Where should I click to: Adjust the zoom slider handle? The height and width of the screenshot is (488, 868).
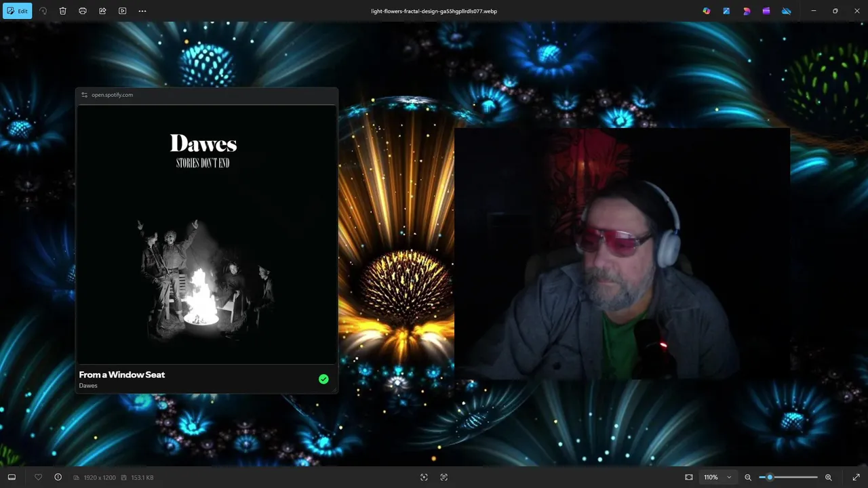click(770, 477)
